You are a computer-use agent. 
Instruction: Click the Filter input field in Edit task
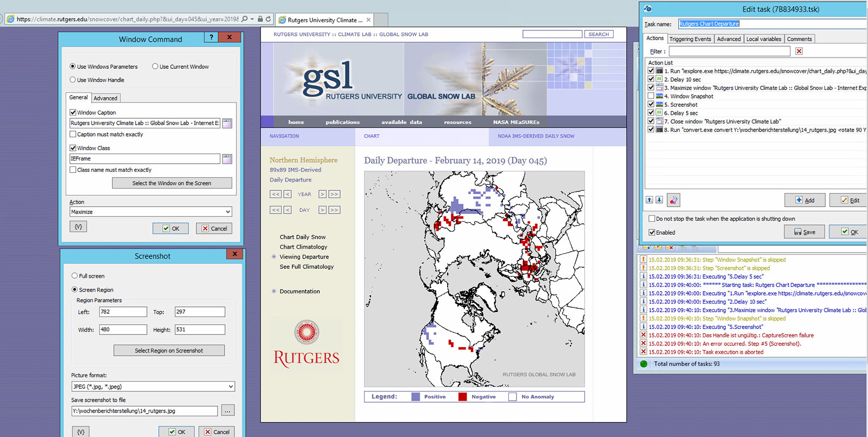coord(729,51)
